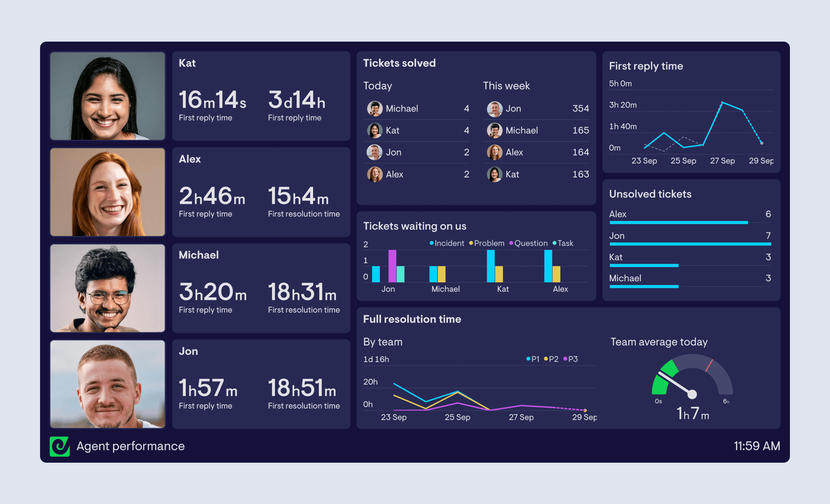Click Kat's avatar in Today list
This screenshot has width=830, height=504.
point(374,130)
